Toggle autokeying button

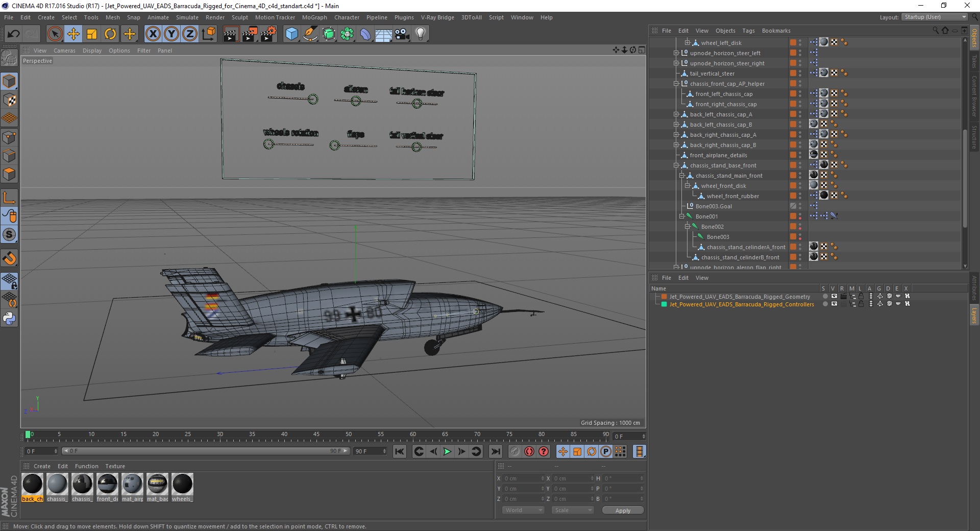529,451
